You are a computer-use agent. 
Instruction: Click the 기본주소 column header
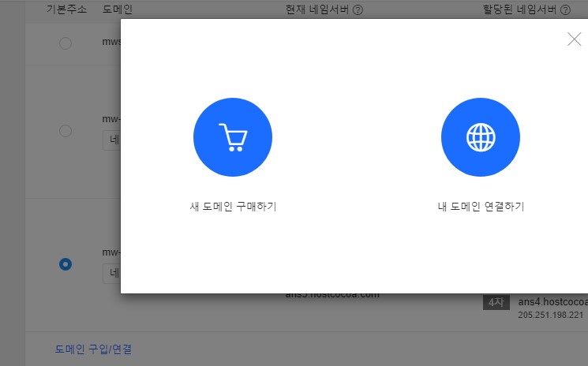click(x=67, y=9)
